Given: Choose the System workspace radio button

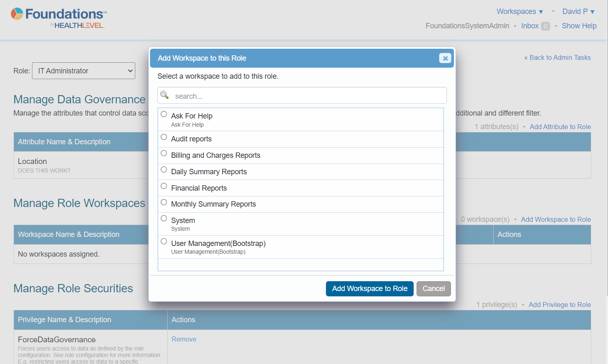Looking at the screenshot, I should pos(164,218).
